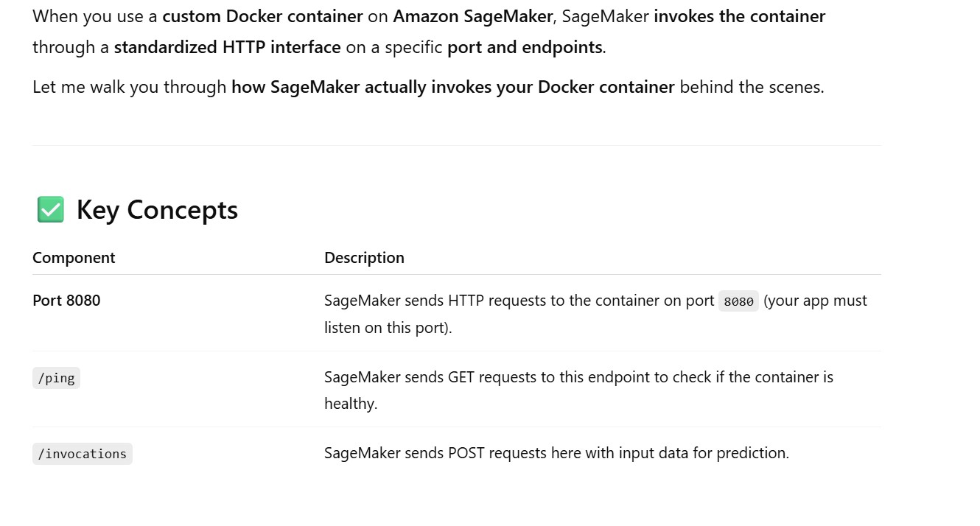The width and height of the screenshot is (980, 526).
Task: Click the /ping code label
Action: coord(56,378)
